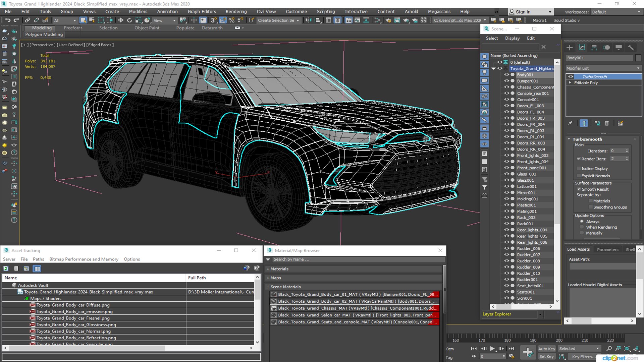
Task: Open the Modify command panel tab
Action: point(582,48)
